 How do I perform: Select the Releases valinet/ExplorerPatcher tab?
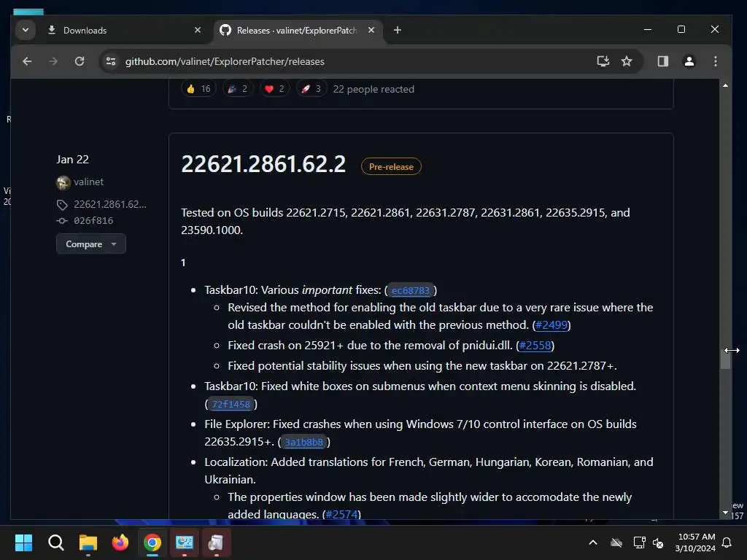click(298, 30)
